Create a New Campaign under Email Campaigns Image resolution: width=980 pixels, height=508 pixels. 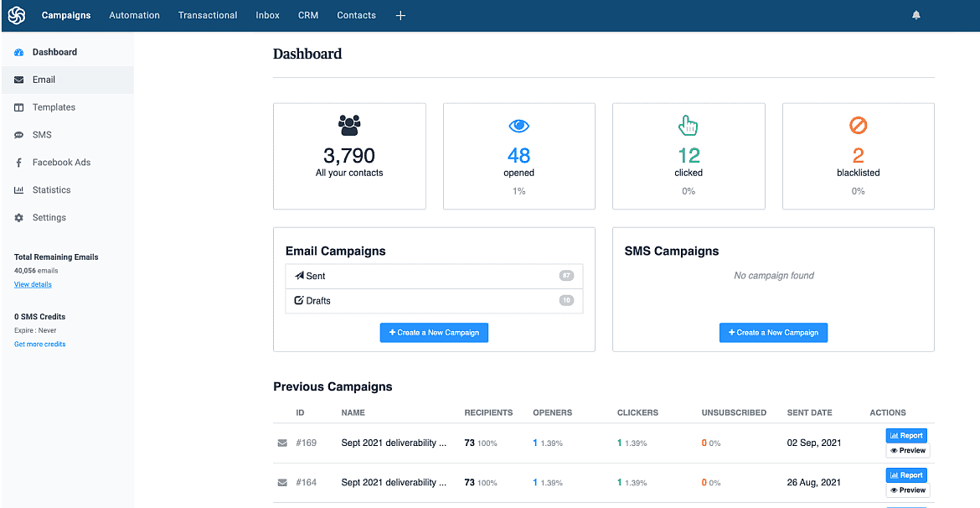click(434, 332)
